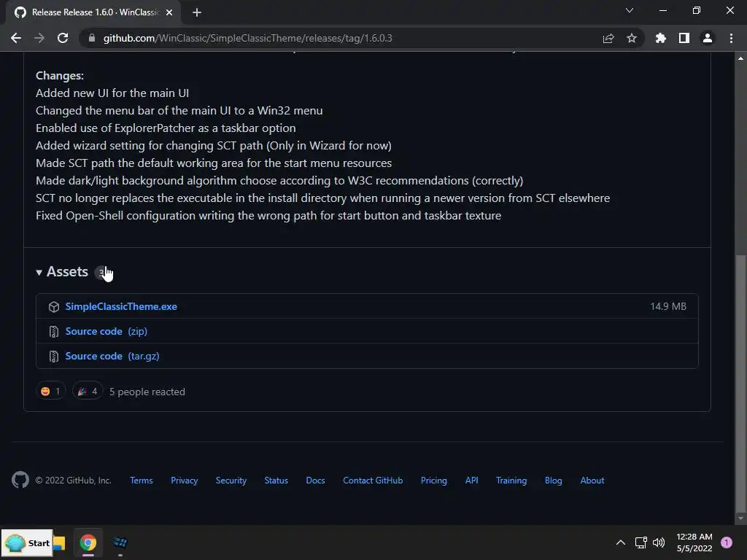The image size is (747, 560).
Task: Click the forward navigation arrow
Action: (39, 38)
